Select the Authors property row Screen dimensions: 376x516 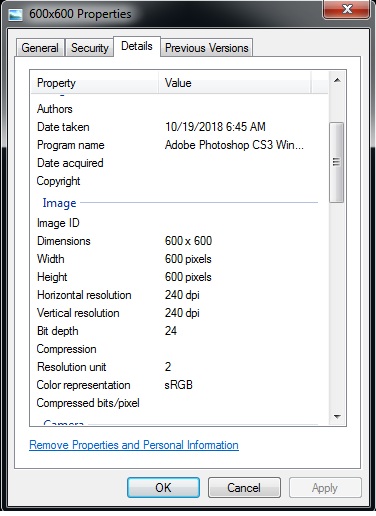click(x=179, y=109)
